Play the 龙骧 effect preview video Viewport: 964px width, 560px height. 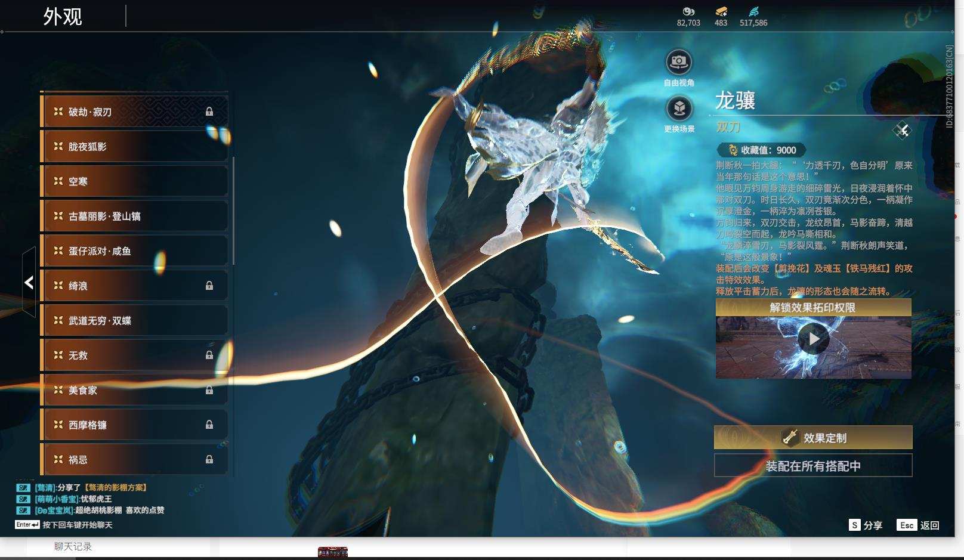(814, 339)
